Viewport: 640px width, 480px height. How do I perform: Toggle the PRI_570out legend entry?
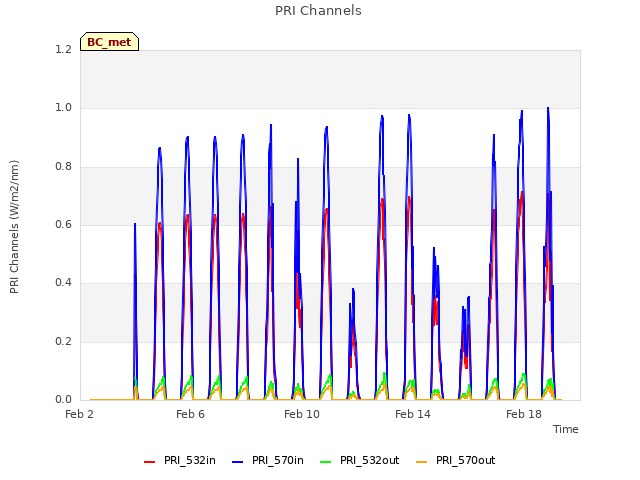click(456, 461)
